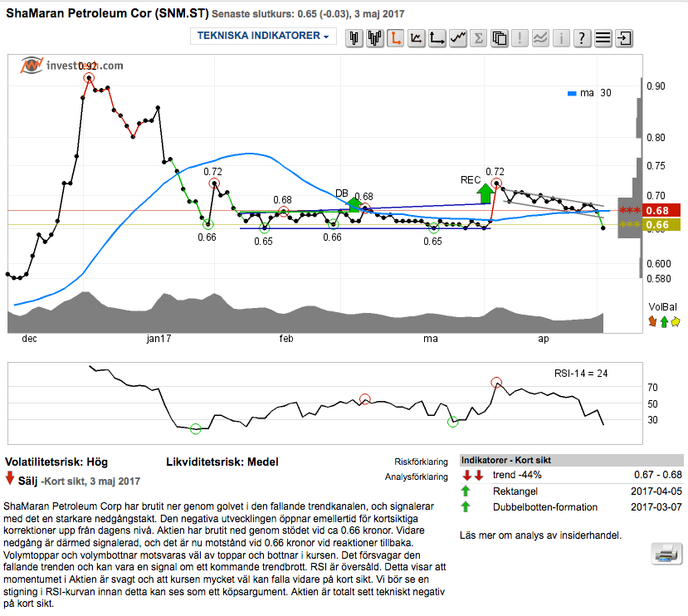Click the greyed double-line compare icon

point(540,38)
